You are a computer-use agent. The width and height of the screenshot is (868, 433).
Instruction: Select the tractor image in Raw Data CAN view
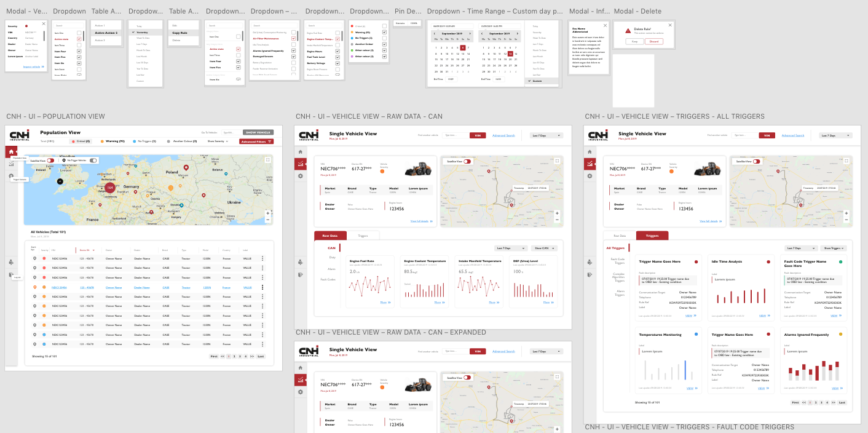[x=418, y=169]
